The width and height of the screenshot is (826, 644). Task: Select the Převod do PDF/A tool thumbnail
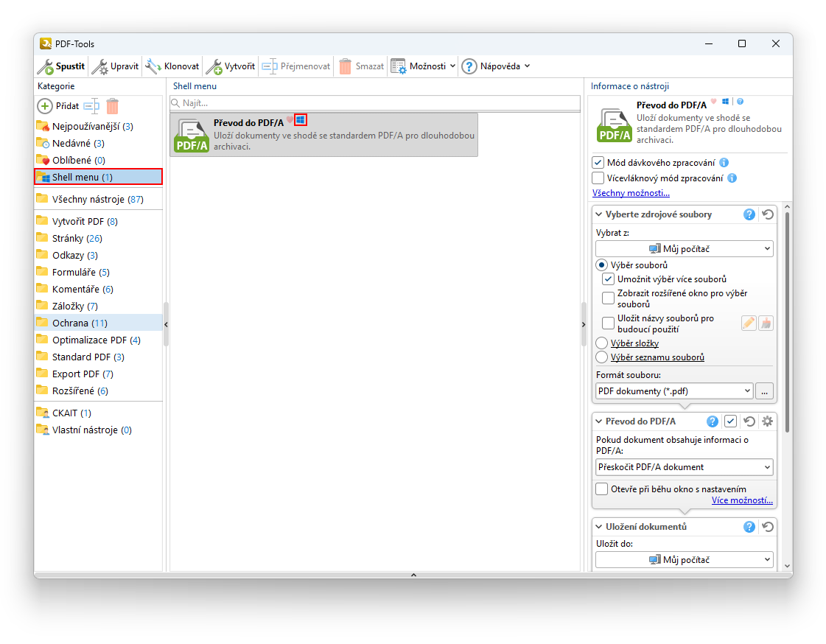[192, 136]
